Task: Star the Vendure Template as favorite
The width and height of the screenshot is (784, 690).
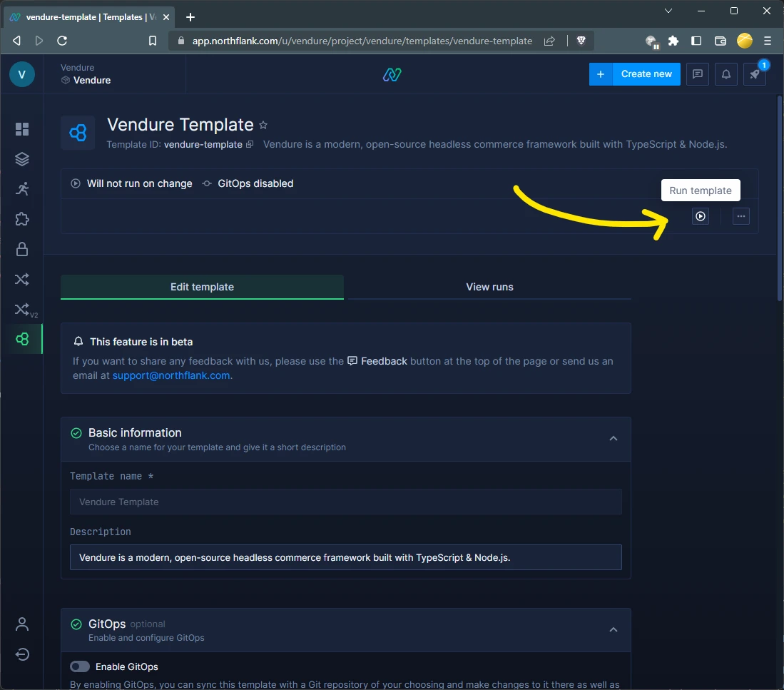Action: 263,126
